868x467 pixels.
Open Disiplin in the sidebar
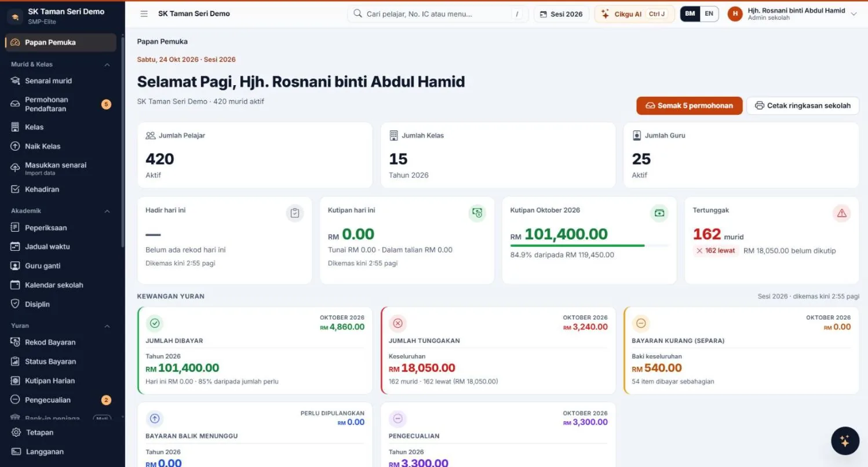[60, 304]
